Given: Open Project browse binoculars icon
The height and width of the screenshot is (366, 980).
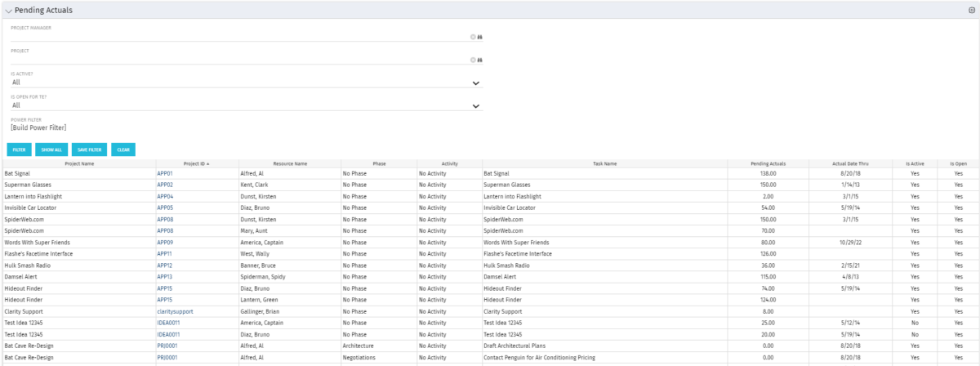Looking at the screenshot, I should (480, 60).
